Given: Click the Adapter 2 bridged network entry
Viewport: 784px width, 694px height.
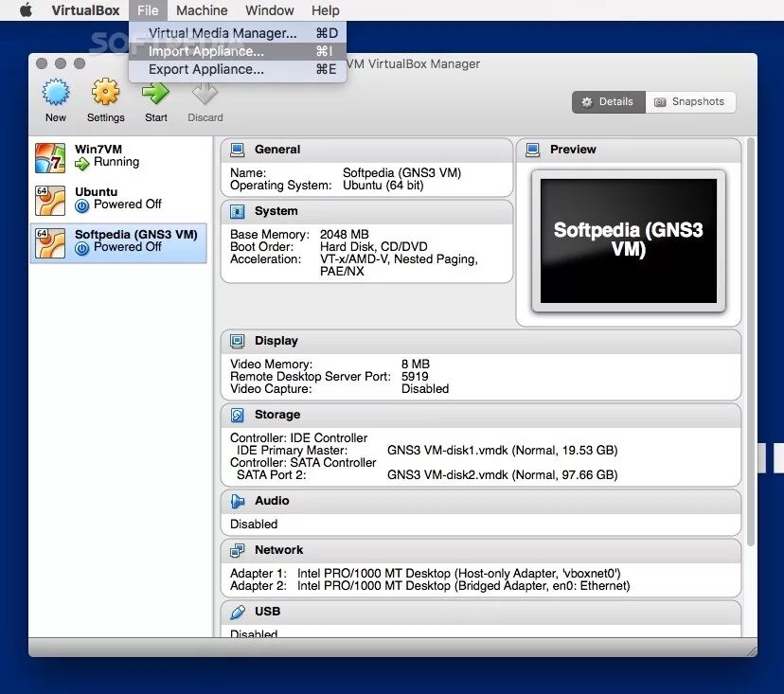Looking at the screenshot, I should [430, 586].
